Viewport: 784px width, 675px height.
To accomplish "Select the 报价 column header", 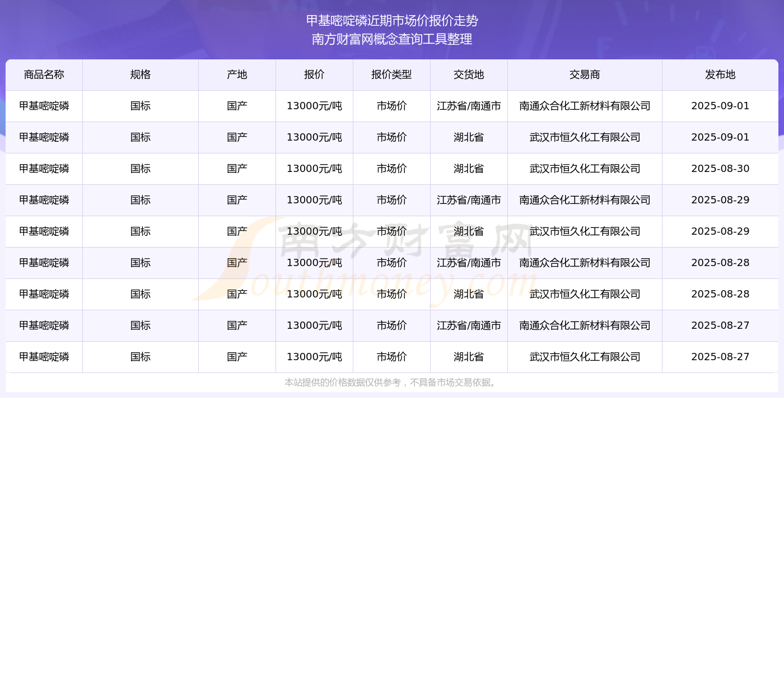I will tap(314, 75).
